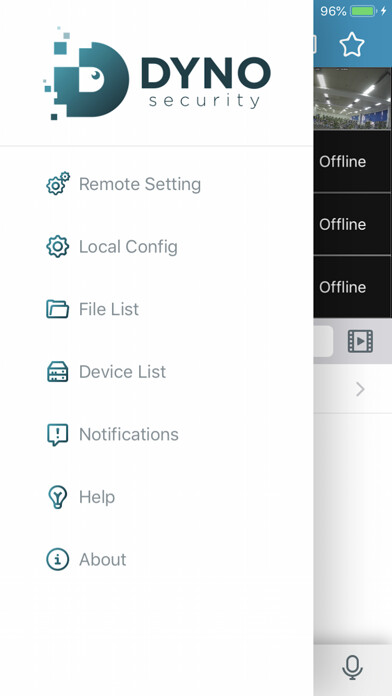The height and width of the screenshot is (696, 392).
Task: Click the folder icon beside File List
Action: coord(58,309)
